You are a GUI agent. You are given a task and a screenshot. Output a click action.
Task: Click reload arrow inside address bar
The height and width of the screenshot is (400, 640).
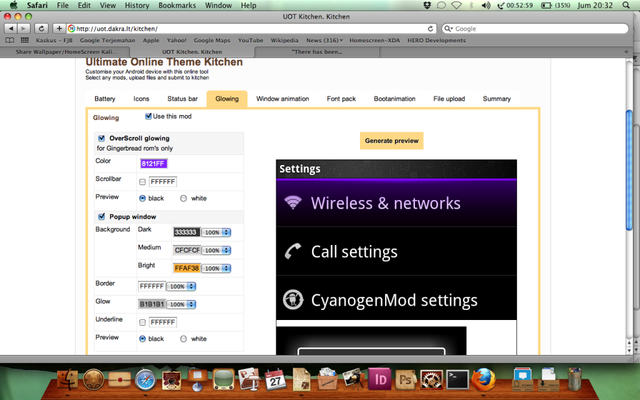coord(430,29)
